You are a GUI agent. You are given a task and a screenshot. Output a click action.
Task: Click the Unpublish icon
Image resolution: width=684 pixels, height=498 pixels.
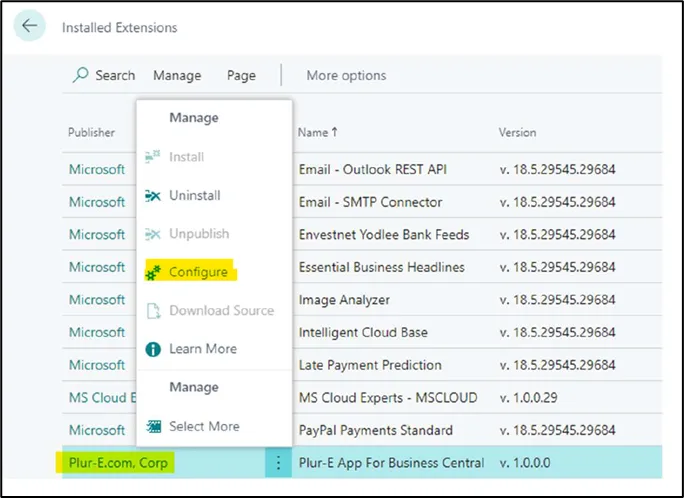153,234
